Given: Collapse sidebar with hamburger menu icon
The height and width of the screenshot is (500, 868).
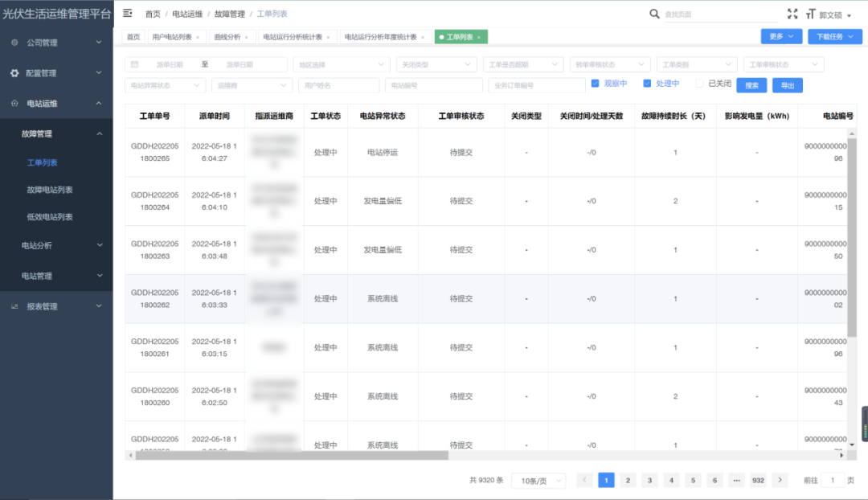Looking at the screenshot, I should (127, 13).
